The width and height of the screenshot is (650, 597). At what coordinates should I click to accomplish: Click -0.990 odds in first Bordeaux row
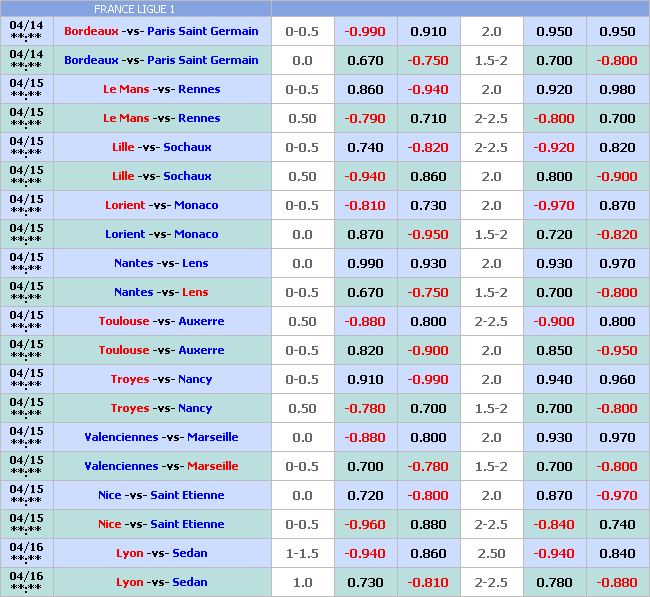point(365,31)
